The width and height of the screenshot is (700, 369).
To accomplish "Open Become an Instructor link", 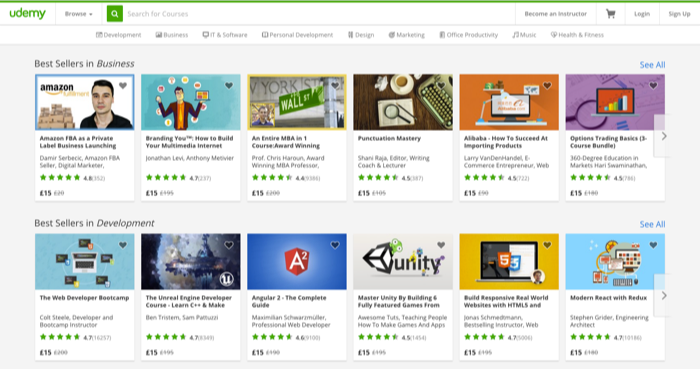I will click(555, 14).
